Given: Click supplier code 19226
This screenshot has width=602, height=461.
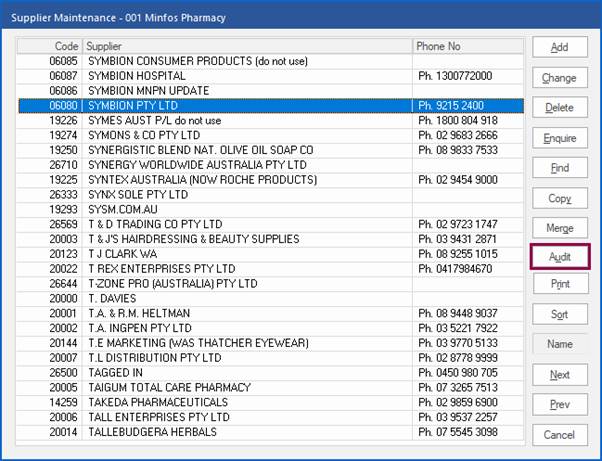Looking at the screenshot, I should [63, 120].
